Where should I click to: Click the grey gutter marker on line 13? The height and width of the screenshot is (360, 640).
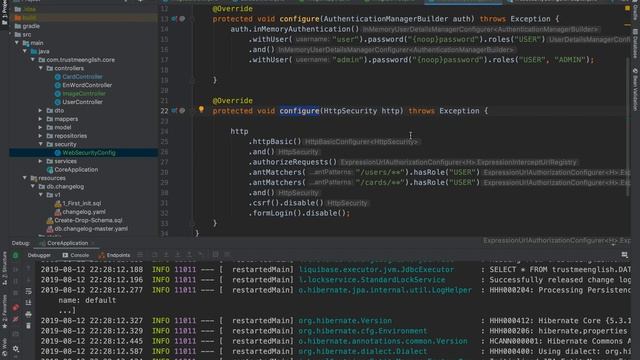182,19
